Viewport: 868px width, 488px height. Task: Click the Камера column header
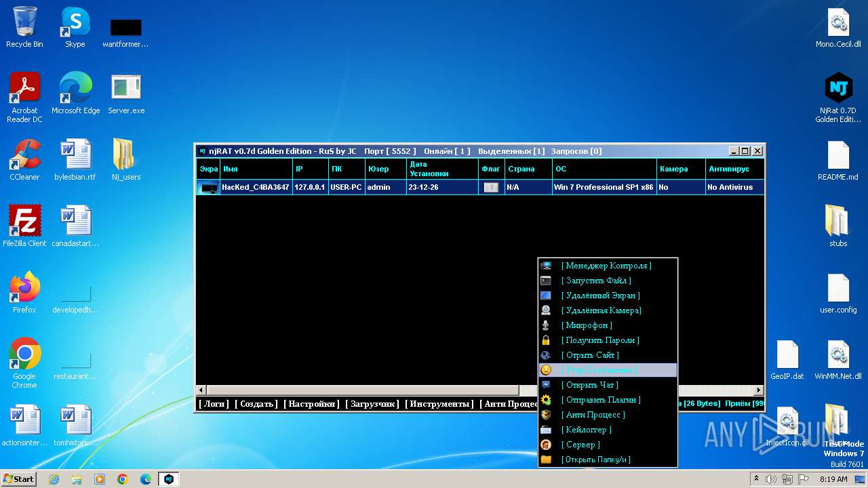click(681, 169)
